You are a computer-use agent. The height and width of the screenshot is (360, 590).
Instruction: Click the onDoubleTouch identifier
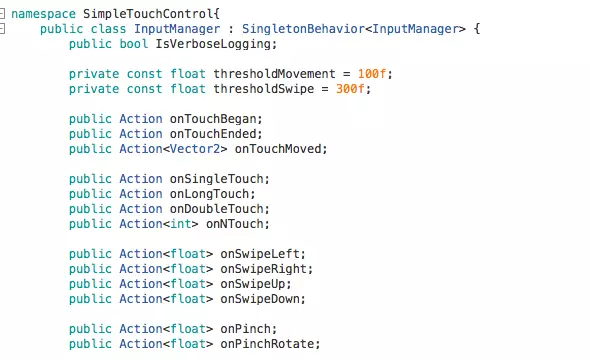point(217,209)
